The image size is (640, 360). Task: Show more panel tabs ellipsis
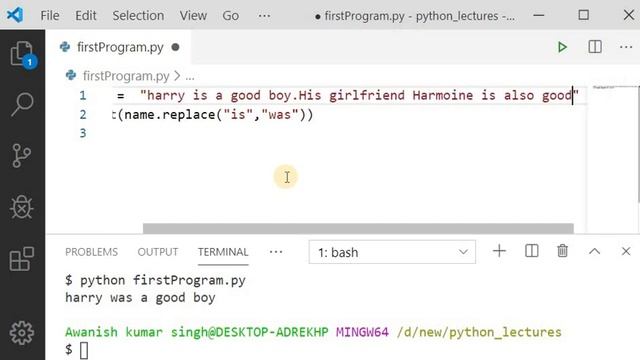coord(276,252)
